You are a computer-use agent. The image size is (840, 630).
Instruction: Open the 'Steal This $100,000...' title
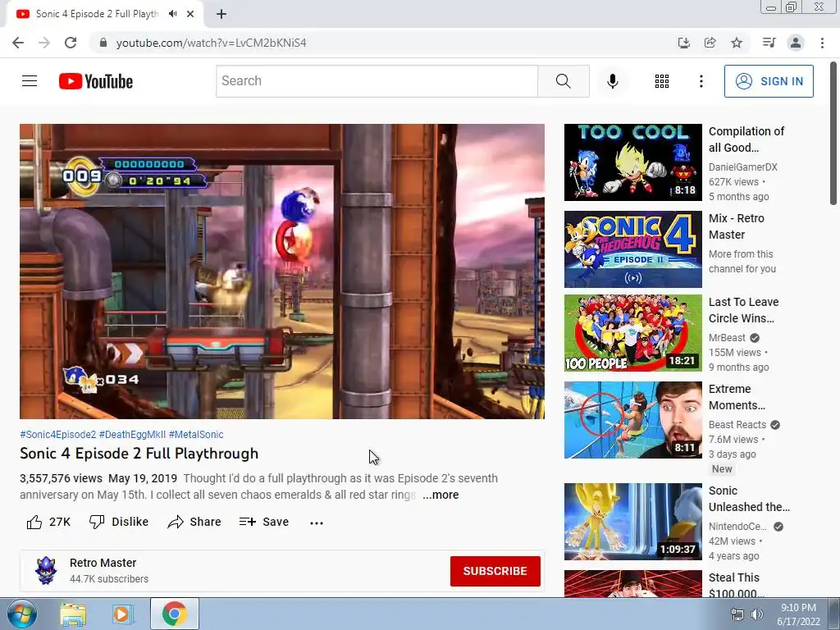737,586
